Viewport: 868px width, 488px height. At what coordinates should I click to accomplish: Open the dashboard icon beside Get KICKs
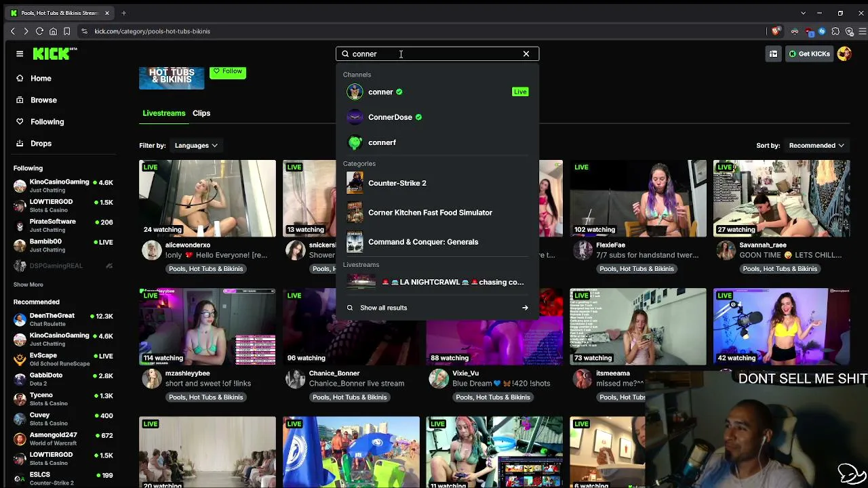tap(773, 54)
